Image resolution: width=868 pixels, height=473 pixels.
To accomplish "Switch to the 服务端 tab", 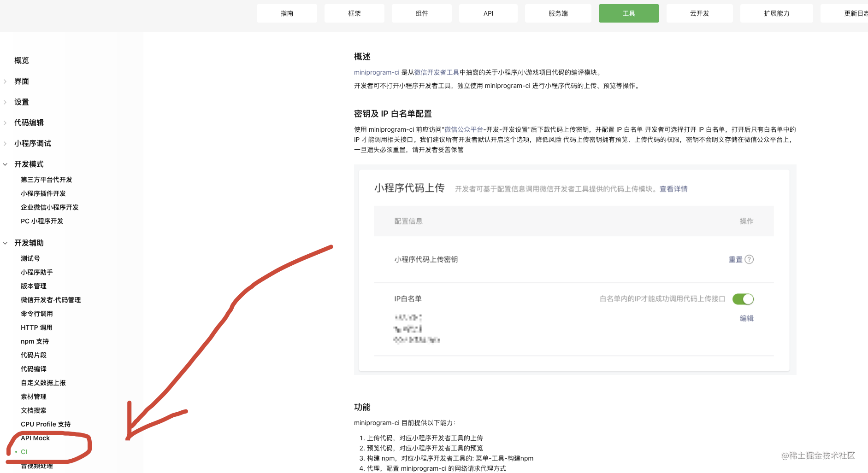I will (558, 13).
